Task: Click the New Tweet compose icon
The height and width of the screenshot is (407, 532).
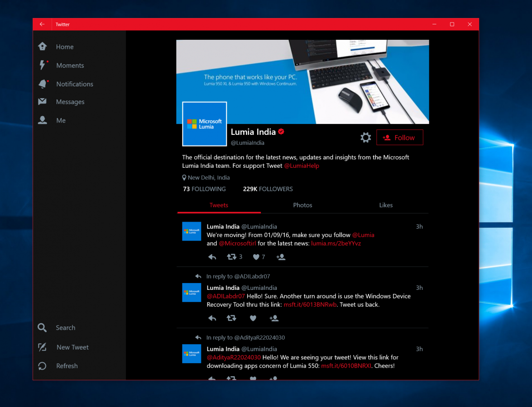Action: (x=42, y=347)
